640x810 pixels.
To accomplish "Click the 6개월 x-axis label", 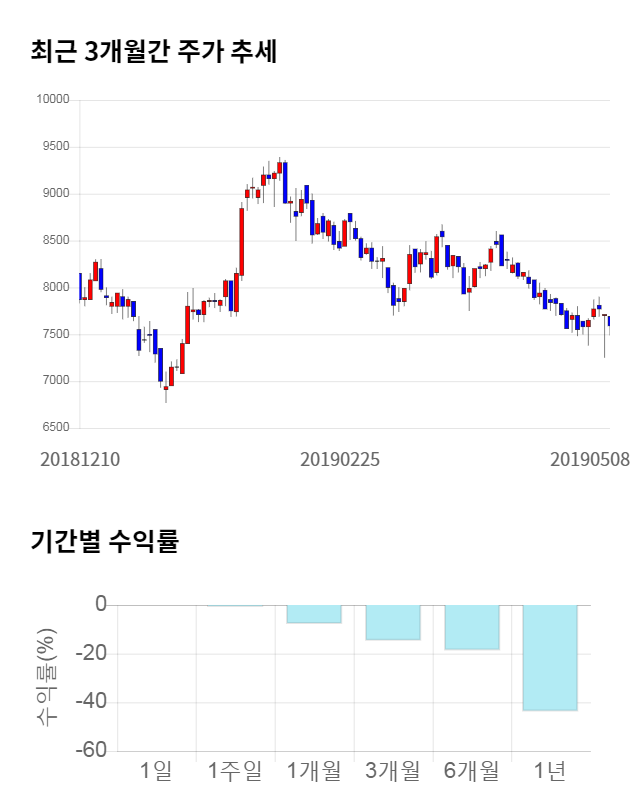I will 471,771.
